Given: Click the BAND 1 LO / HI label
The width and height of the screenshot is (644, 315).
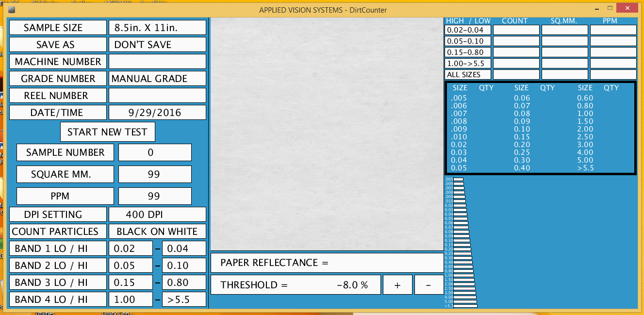Looking at the screenshot, I should click(x=58, y=249).
